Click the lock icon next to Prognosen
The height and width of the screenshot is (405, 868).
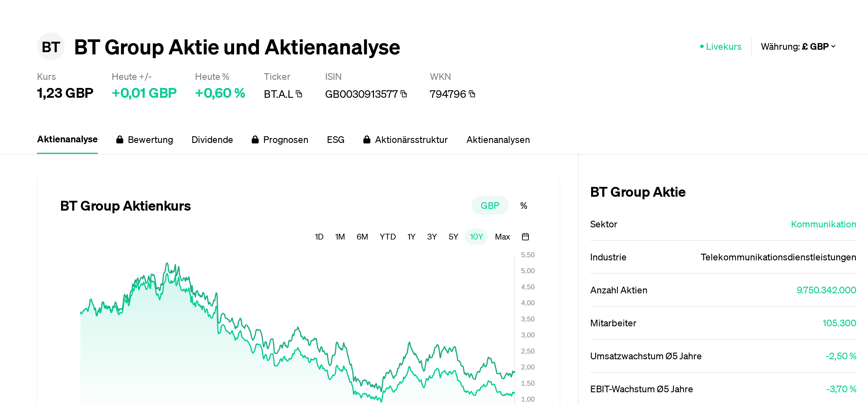pos(255,139)
